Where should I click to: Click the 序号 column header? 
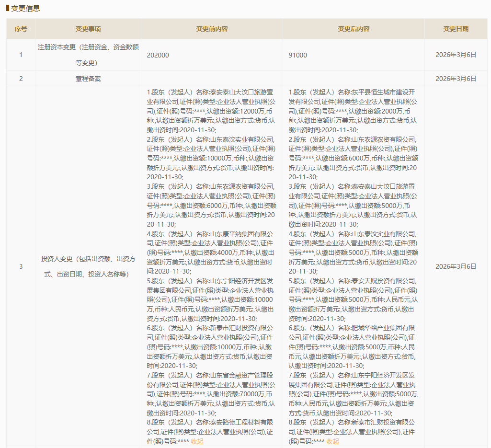(x=21, y=29)
